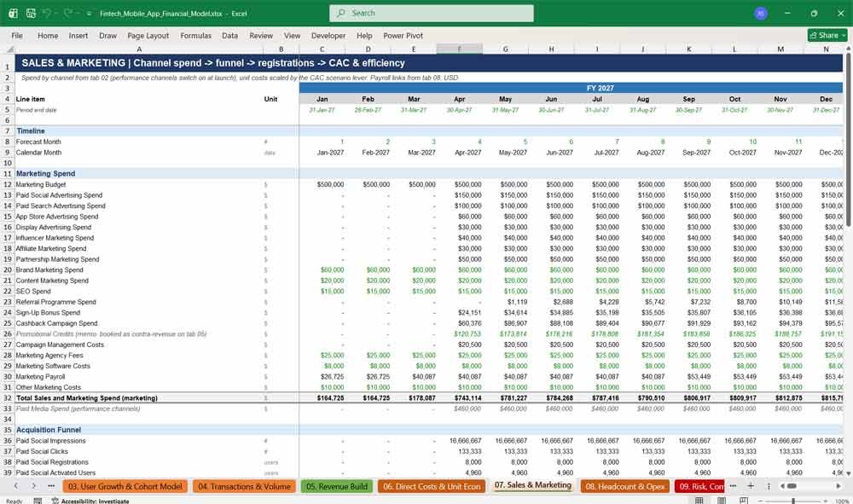Switch to Page Layout view icon

click(722, 501)
